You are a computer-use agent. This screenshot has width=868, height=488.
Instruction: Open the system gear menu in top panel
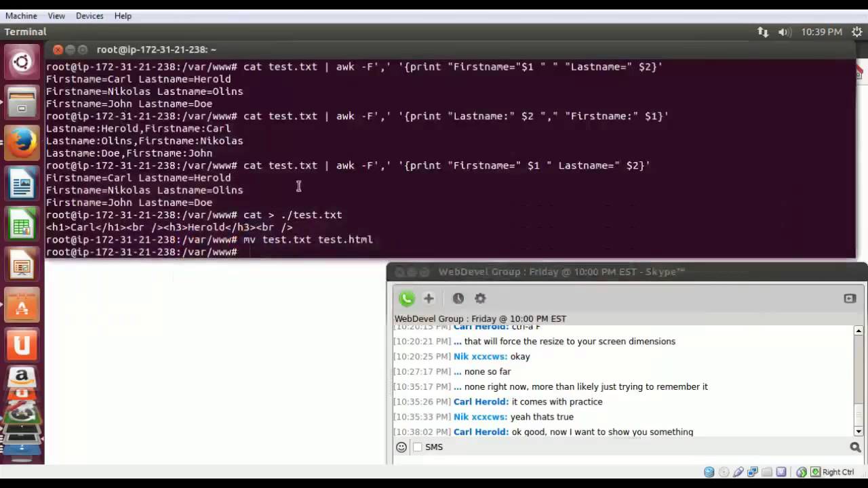click(856, 32)
